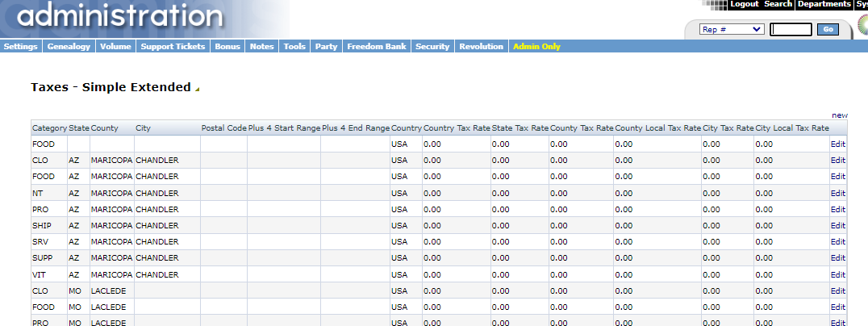
Task: Edit the VIT AZ Chandler row
Action: (x=837, y=274)
